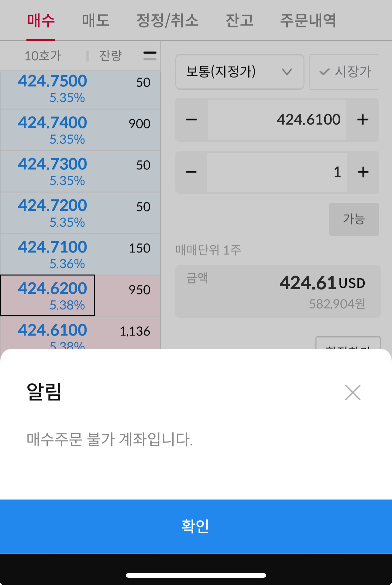Screen dimensions: 392x585
Task: Click the 424.6100 price input field
Action: [x=277, y=120]
